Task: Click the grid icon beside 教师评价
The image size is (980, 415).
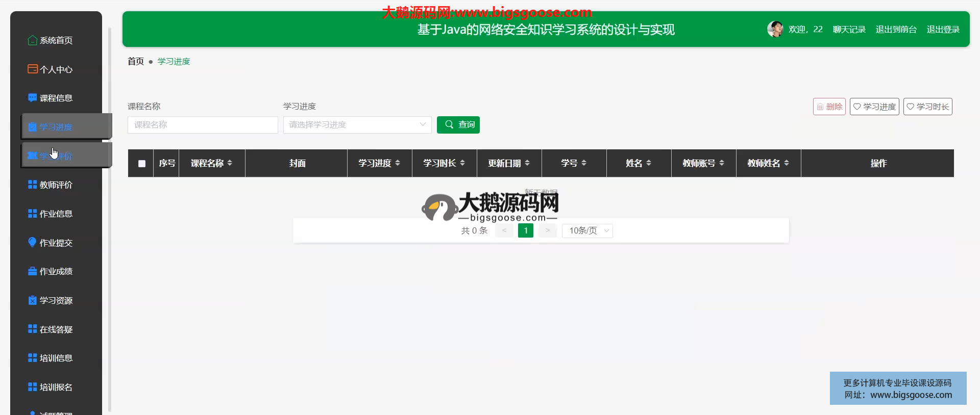Action: (32, 185)
